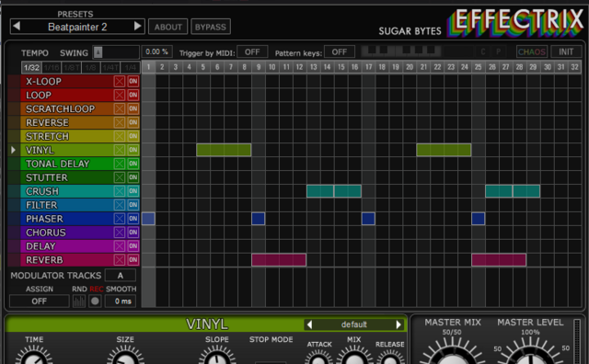The width and height of the screenshot is (589, 364).
Task: Click the PHASER block at step 9
Action: pos(258,219)
